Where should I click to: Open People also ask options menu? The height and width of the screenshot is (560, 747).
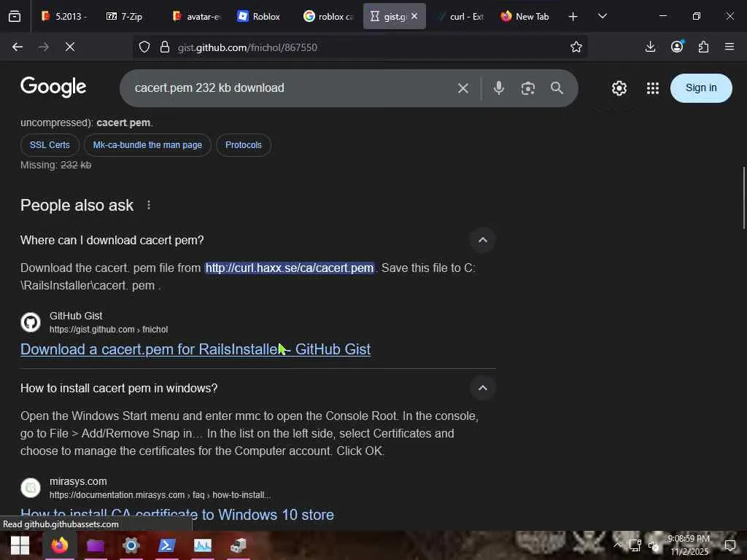[149, 205]
